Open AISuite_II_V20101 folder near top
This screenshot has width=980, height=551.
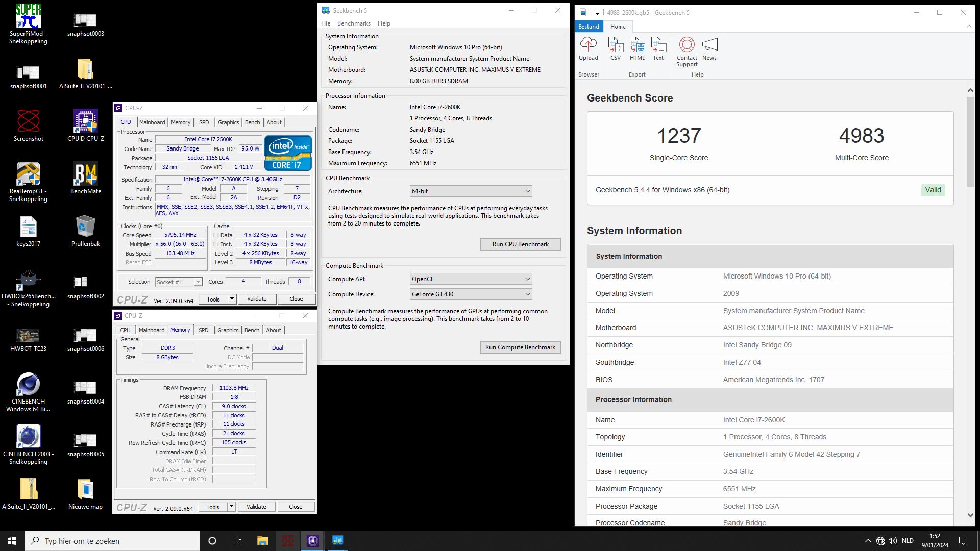85,74
